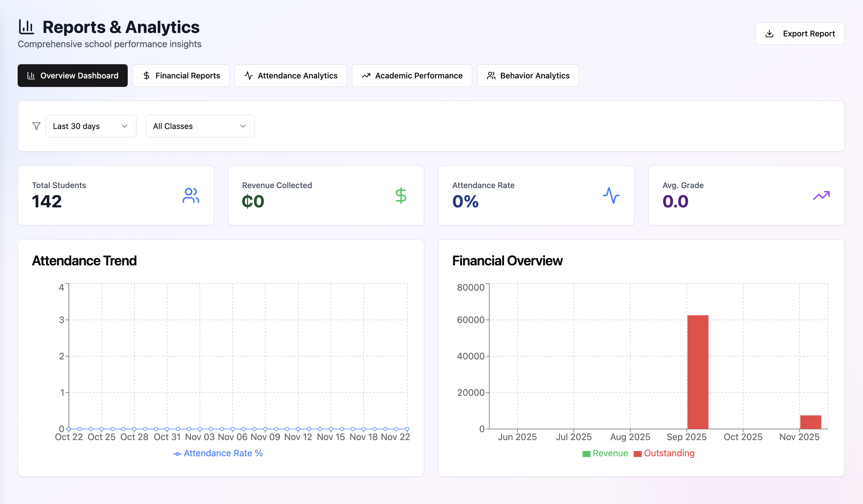This screenshot has height=504, width=863.
Task: Expand the All Classes dropdown
Action: coord(200,126)
